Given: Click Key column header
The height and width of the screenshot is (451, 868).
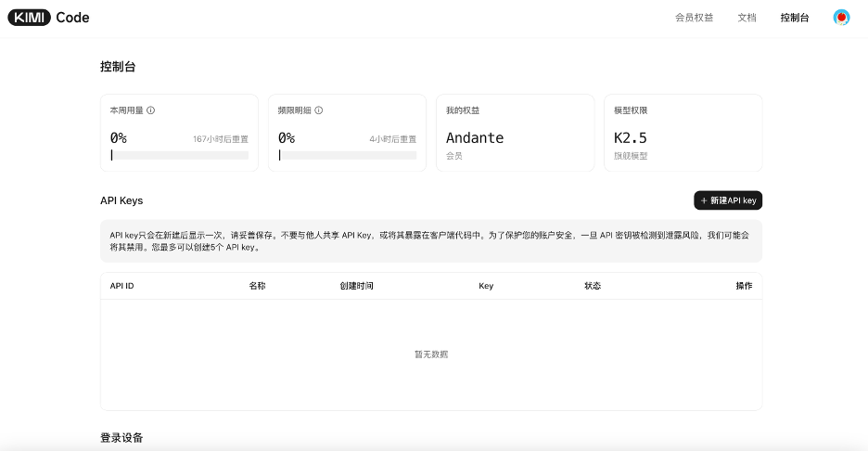Looking at the screenshot, I should click(x=486, y=286).
